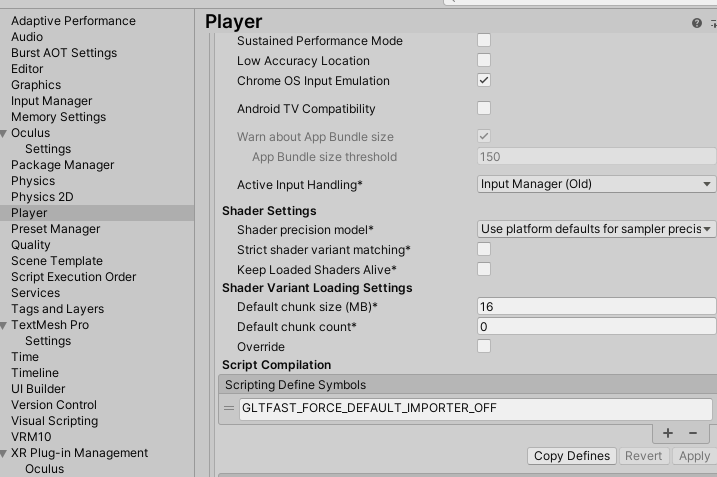Open Active Input Handling dropdown
Image resolution: width=717 pixels, height=477 pixels.
596,184
